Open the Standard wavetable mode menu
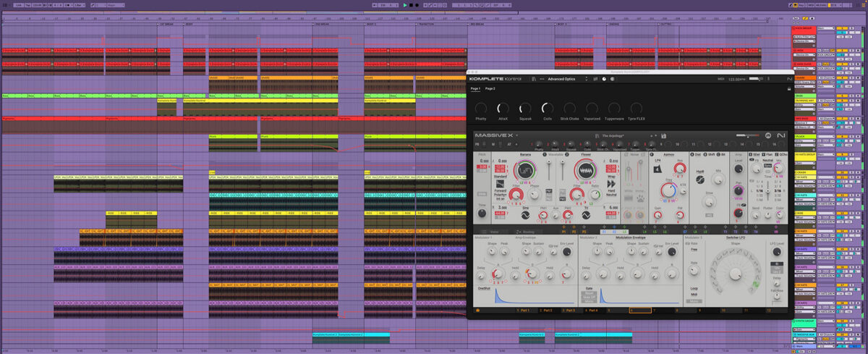 point(500,175)
